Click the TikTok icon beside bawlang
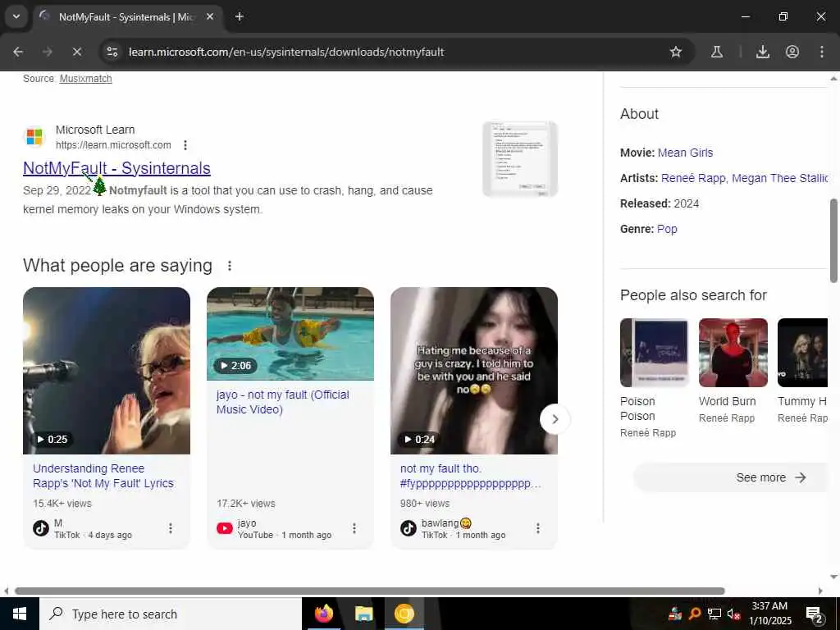This screenshot has width=840, height=630. (x=409, y=529)
